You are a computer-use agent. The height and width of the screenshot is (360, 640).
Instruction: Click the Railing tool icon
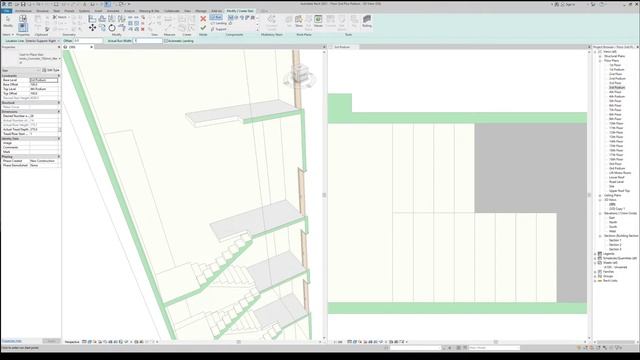point(367,21)
